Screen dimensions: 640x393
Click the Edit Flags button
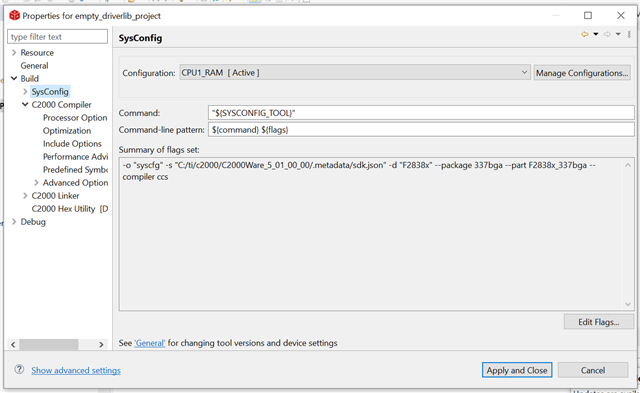(x=599, y=322)
